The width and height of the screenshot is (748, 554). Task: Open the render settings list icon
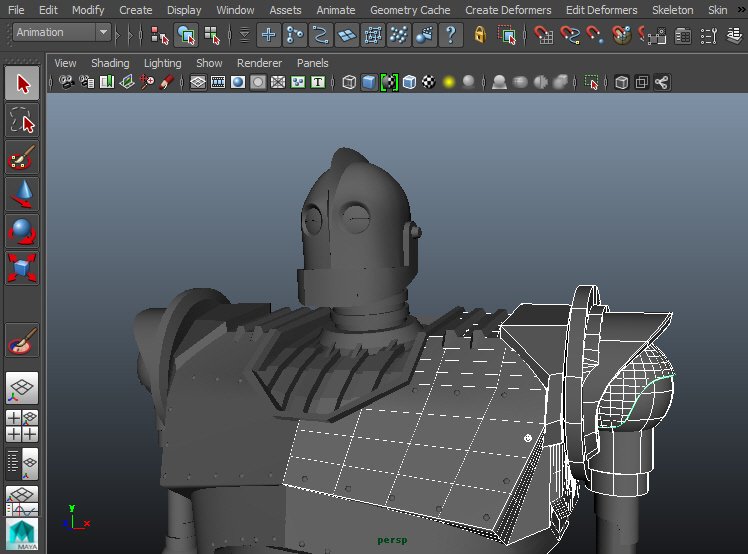[x=709, y=36]
